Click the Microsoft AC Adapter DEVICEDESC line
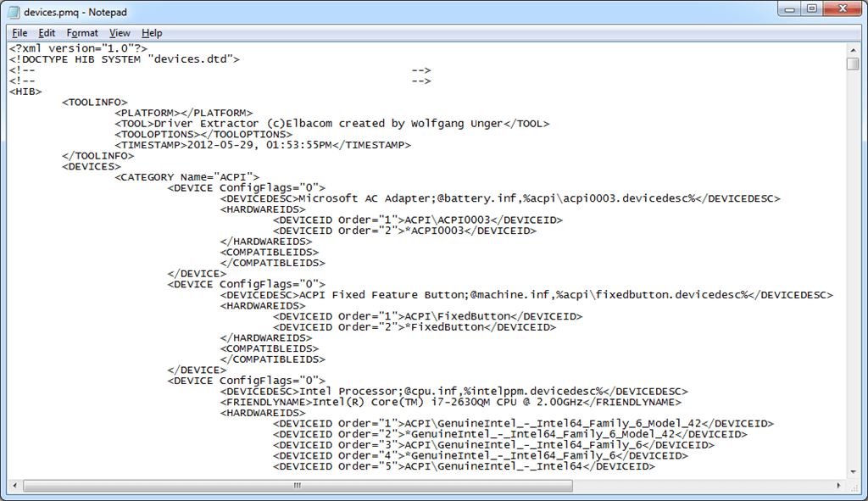The width and height of the screenshot is (868, 501). pyautogui.click(x=500, y=198)
